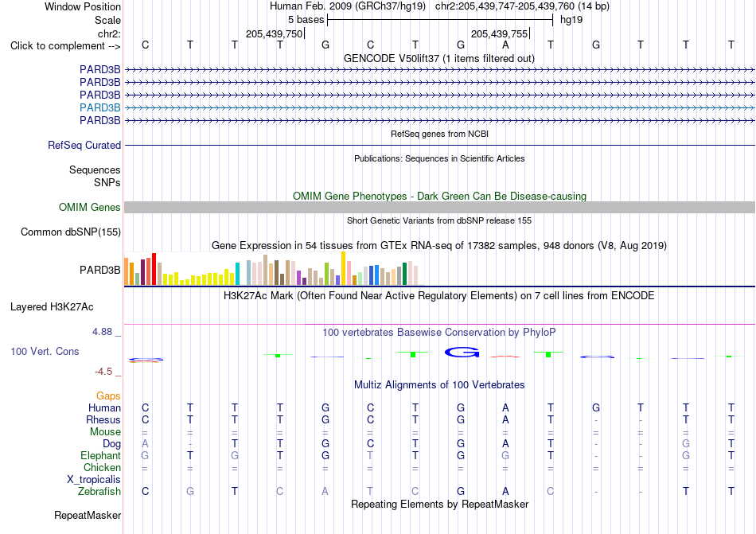This screenshot has width=756, height=534.
Task: Click the OMIM Gene Phenotypes green title
Action: pyautogui.click(x=439, y=196)
